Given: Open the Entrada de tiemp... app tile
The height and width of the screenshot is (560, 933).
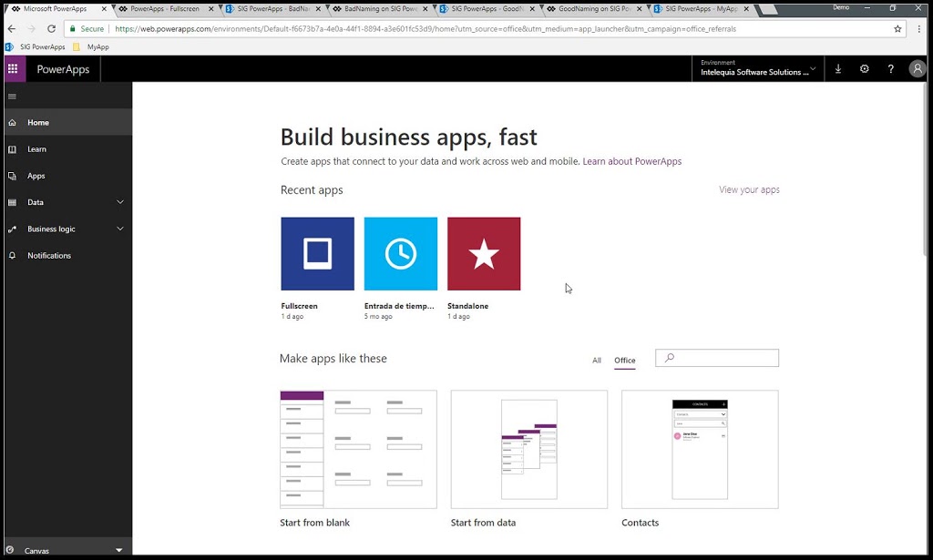Looking at the screenshot, I should (x=401, y=254).
